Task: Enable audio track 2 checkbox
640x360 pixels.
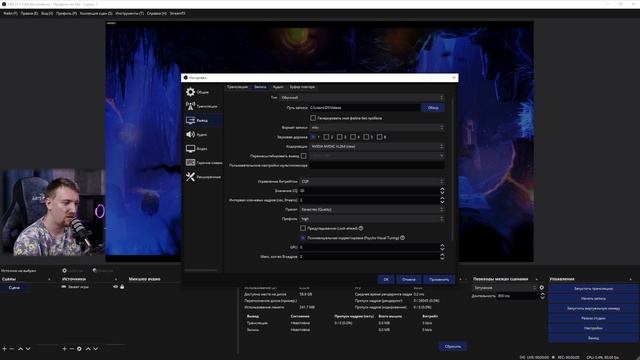Action: tap(326, 137)
